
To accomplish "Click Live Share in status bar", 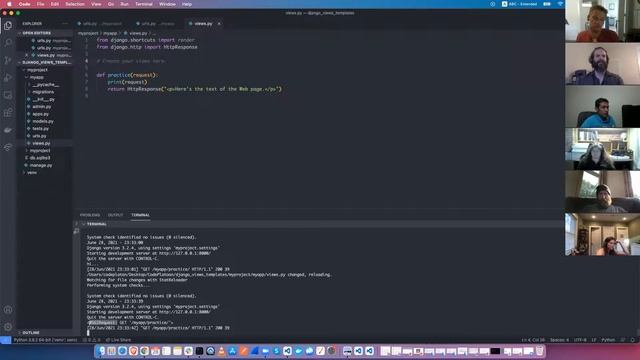I will coord(119,340).
